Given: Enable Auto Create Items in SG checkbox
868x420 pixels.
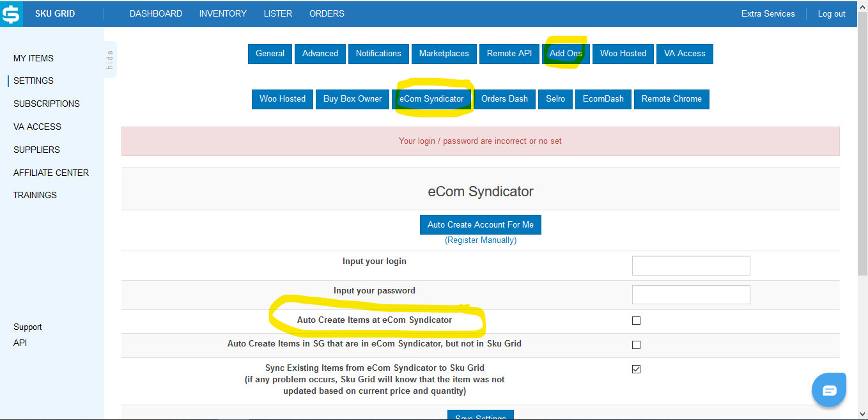Looking at the screenshot, I should coord(636,345).
